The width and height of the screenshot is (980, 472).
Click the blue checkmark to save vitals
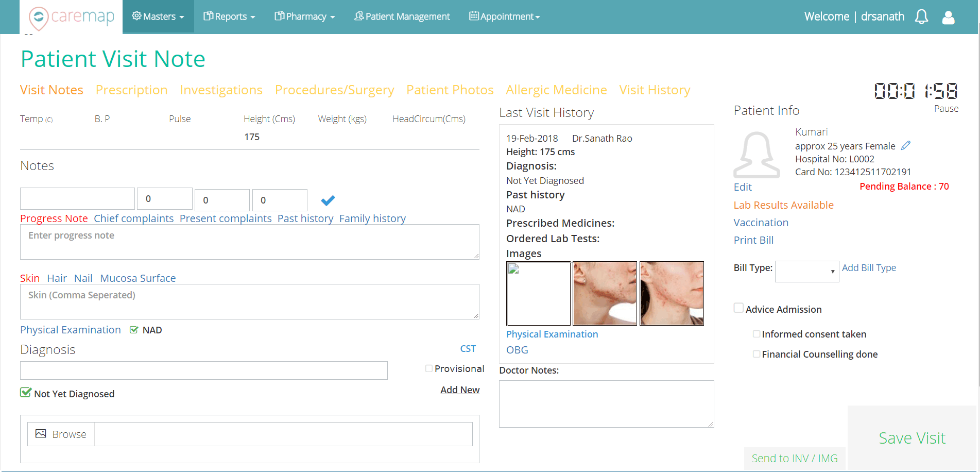[x=328, y=200]
